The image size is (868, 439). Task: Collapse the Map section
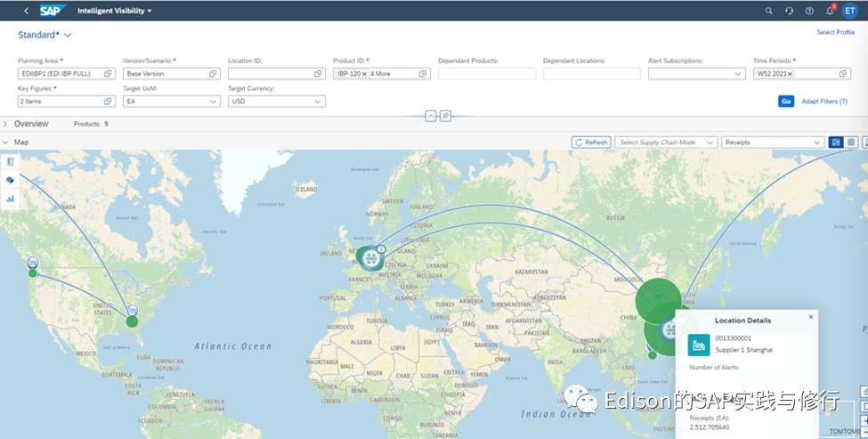coord(5,142)
